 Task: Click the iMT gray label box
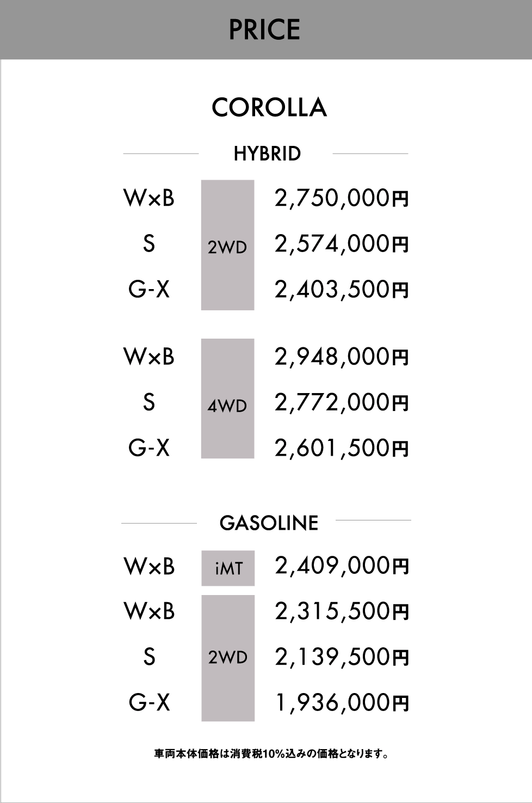(228, 568)
